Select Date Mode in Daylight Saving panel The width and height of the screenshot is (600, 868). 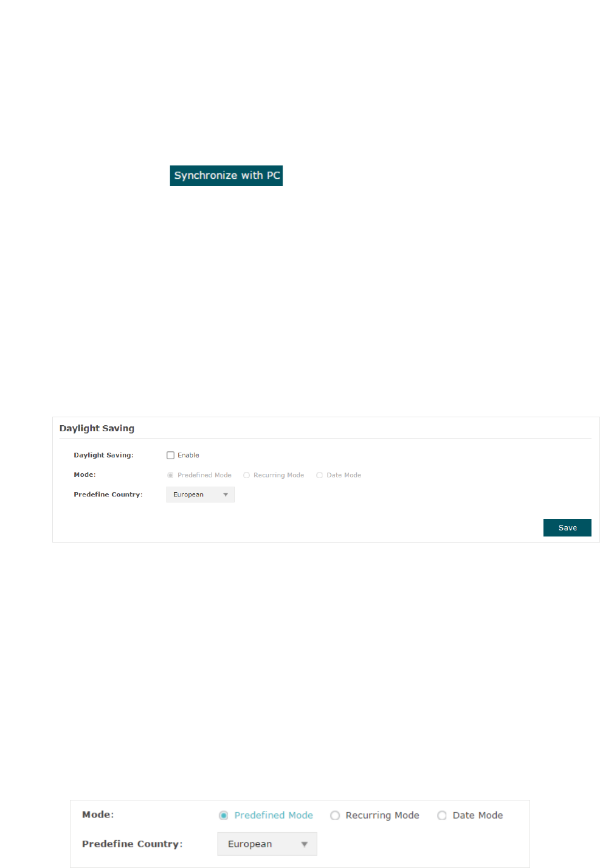319,475
